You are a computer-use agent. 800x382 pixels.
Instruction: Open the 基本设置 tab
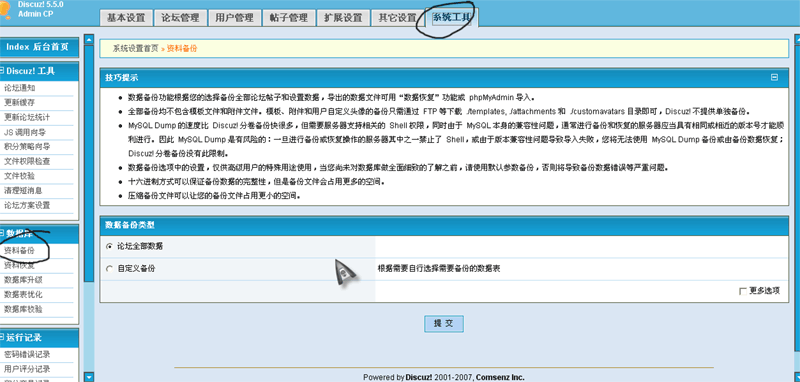click(126, 18)
